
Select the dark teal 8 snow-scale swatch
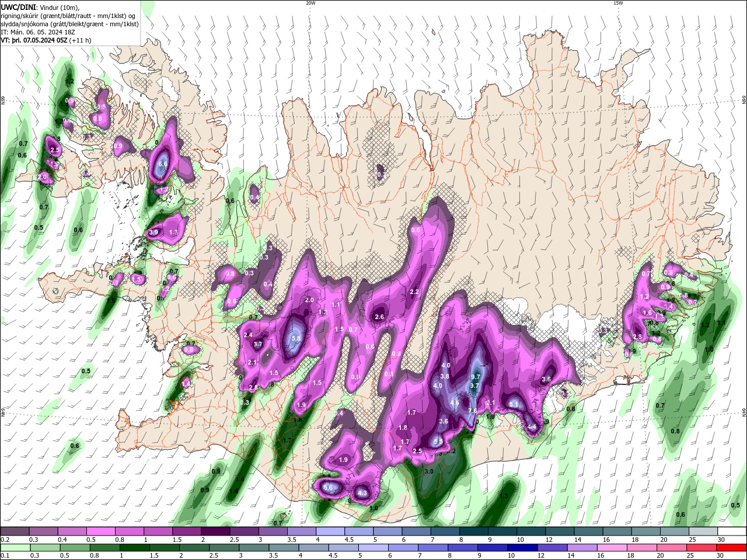[473, 531]
